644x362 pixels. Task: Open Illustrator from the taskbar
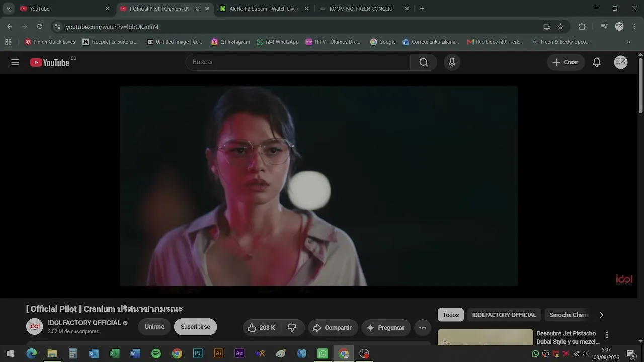pyautogui.click(x=218, y=353)
